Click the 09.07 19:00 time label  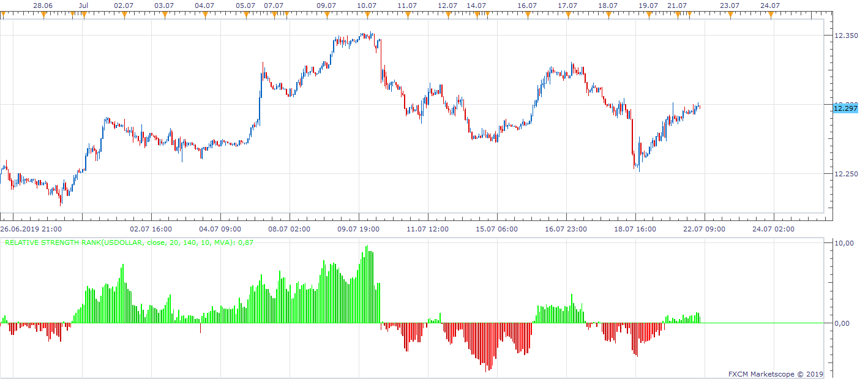(x=359, y=229)
